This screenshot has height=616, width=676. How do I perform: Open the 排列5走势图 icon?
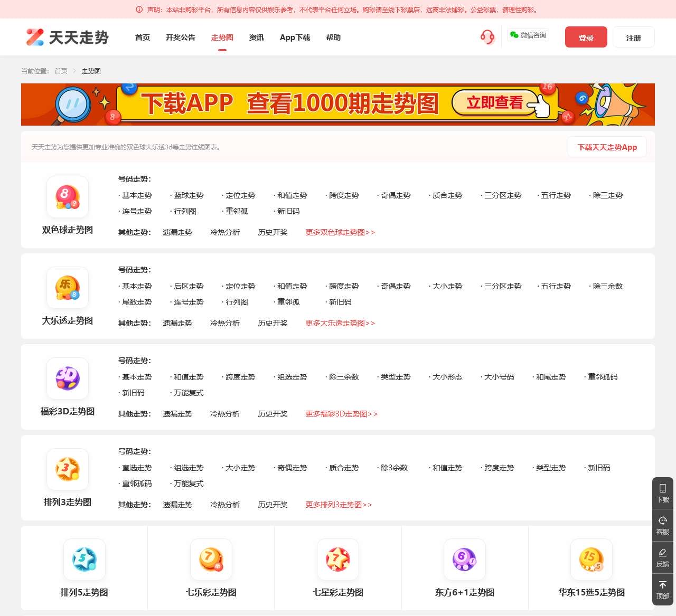pyautogui.click(x=84, y=560)
